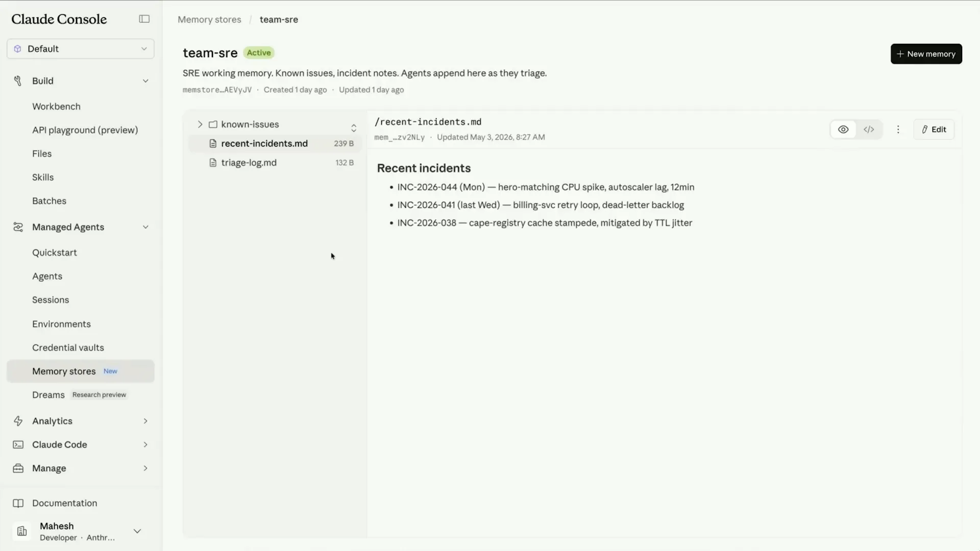Open the Mahesh account menu chevron
This screenshot has height=551, width=980.
coord(137,531)
